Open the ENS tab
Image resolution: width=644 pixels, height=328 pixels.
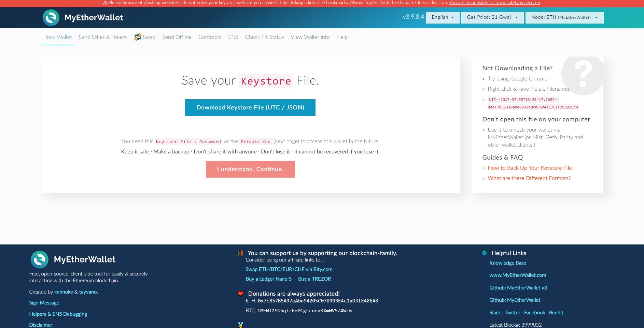pos(233,37)
